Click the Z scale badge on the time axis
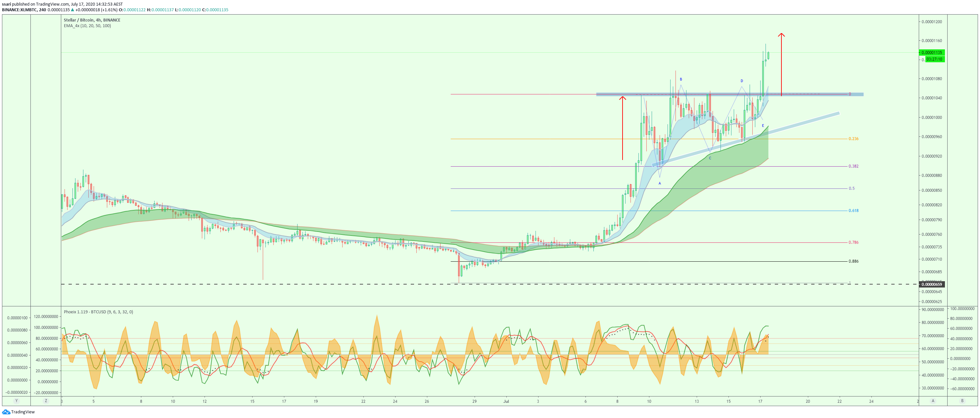Viewport: 980px width, 418px height. point(46,401)
